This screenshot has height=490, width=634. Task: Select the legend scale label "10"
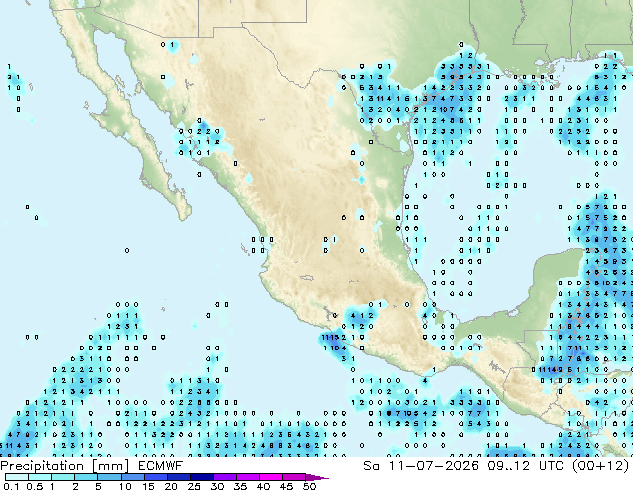pos(125,486)
